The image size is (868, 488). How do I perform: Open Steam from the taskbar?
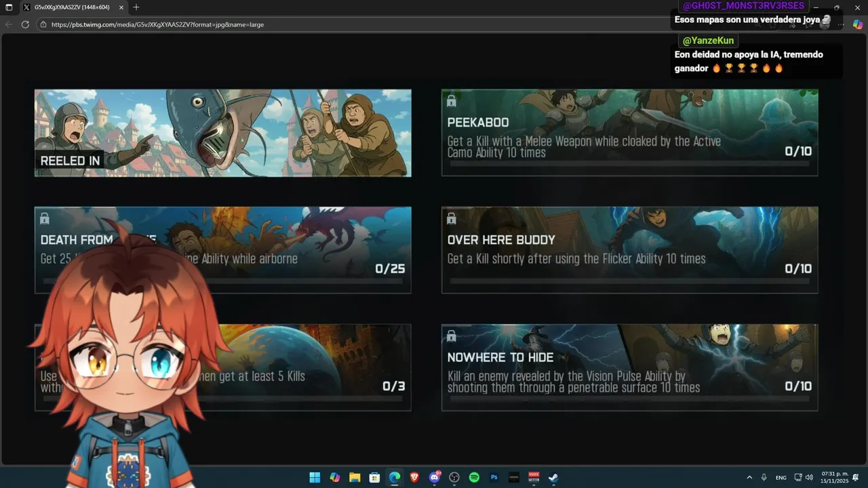click(x=553, y=477)
